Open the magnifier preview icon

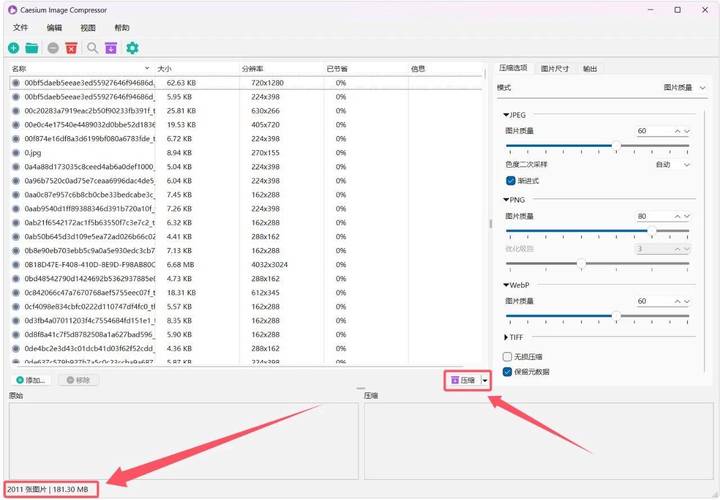93,48
